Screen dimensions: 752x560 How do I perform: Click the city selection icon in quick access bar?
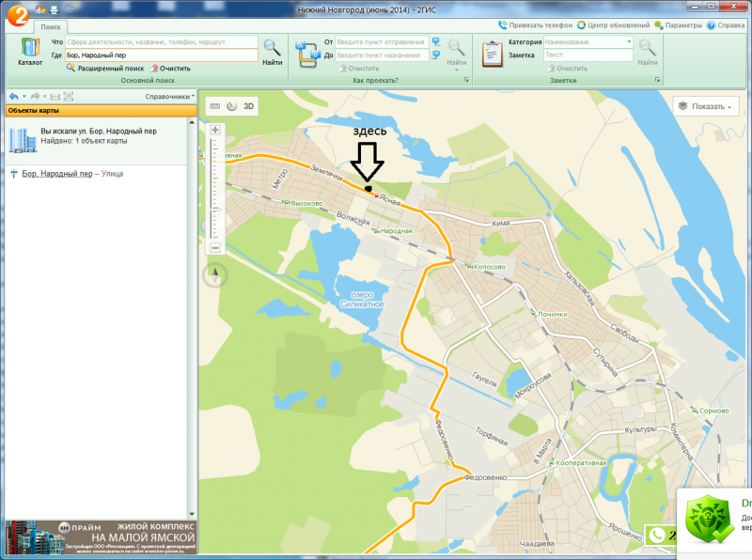coord(40,9)
